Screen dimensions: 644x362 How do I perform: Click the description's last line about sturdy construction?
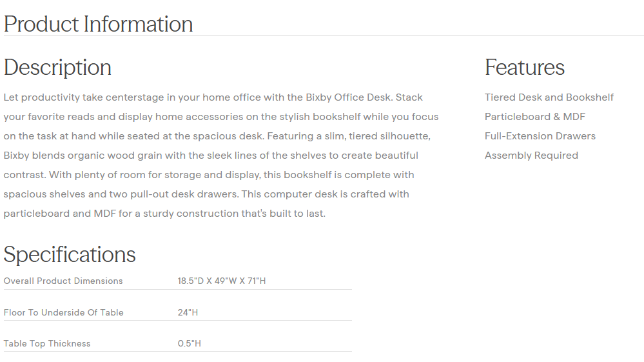(x=164, y=214)
